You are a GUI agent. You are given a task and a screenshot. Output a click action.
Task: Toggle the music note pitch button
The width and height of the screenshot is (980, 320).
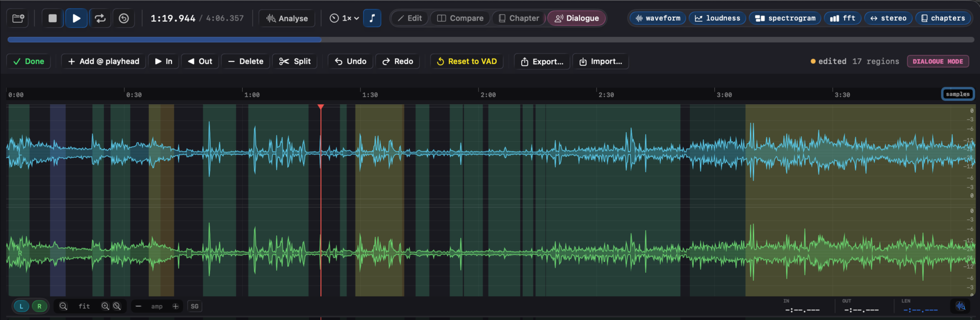pyautogui.click(x=372, y=18)
